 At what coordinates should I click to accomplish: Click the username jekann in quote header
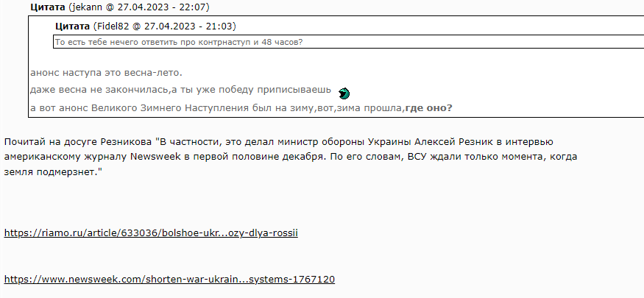coord(84,7)
